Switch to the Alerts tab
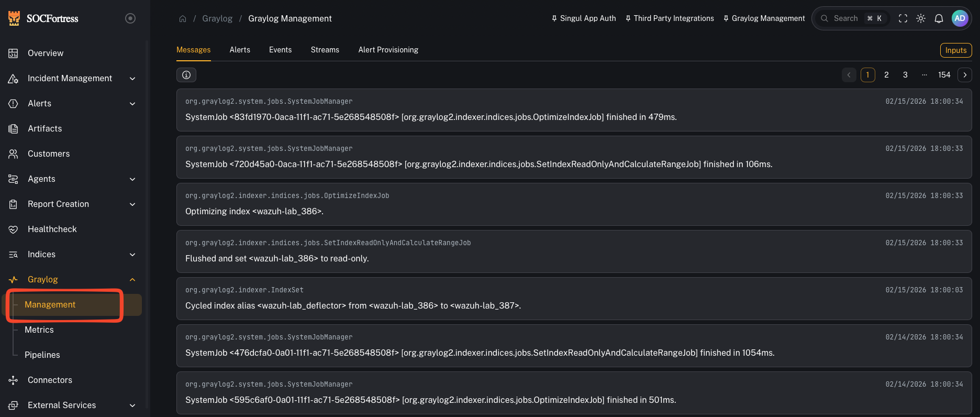980x417 pixels. point(240,50)
